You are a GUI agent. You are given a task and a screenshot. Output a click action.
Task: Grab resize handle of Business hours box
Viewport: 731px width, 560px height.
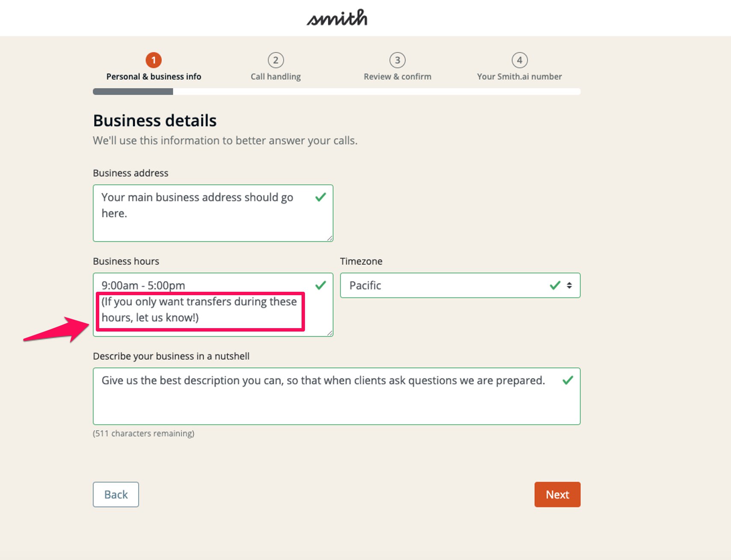pos(330,333)
